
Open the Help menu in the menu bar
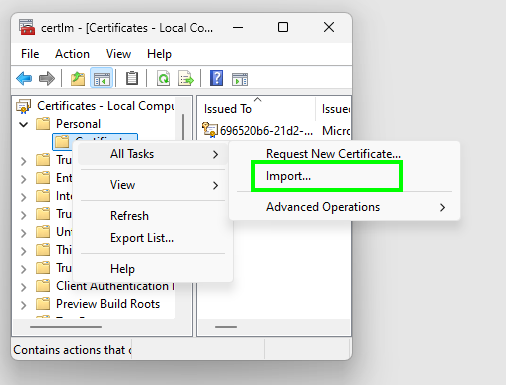click(159, 54)
